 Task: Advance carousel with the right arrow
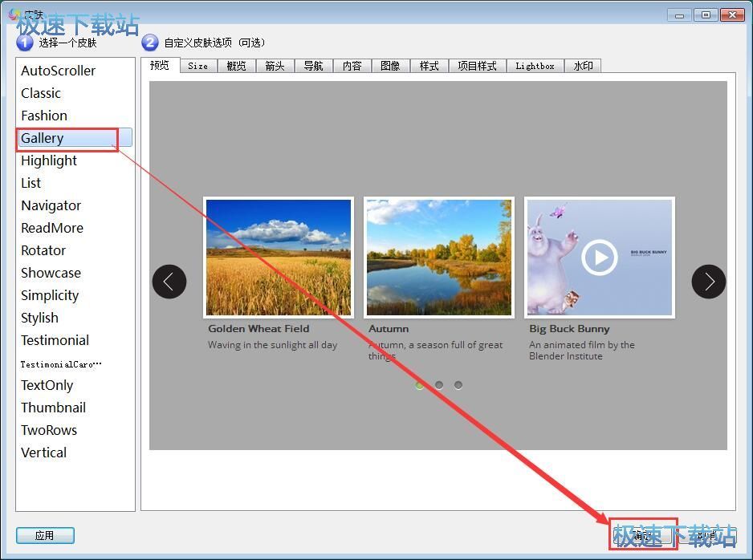tap(708, 282)
